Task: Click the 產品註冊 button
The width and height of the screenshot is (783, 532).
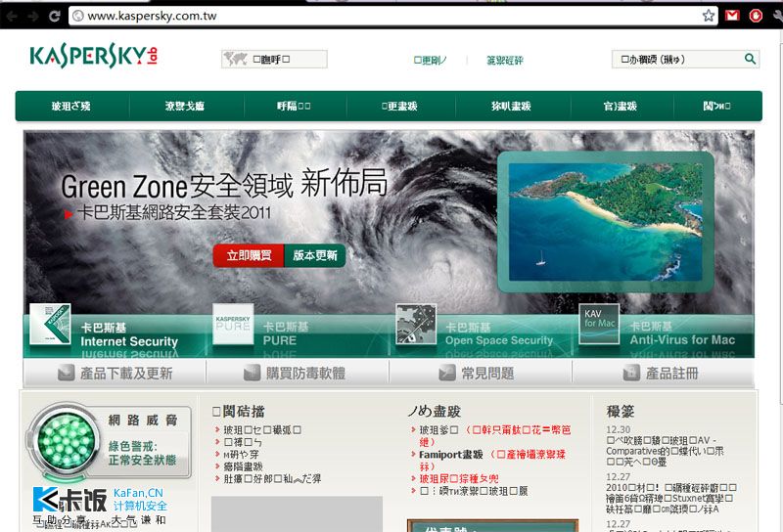Action: click(x=664, y=373)
